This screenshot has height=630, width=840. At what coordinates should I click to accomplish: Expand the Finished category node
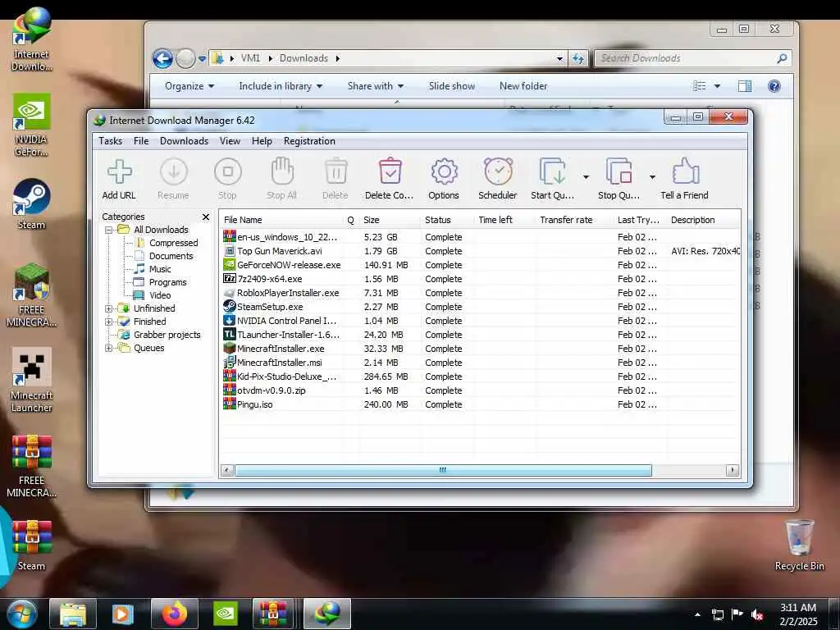109,322
